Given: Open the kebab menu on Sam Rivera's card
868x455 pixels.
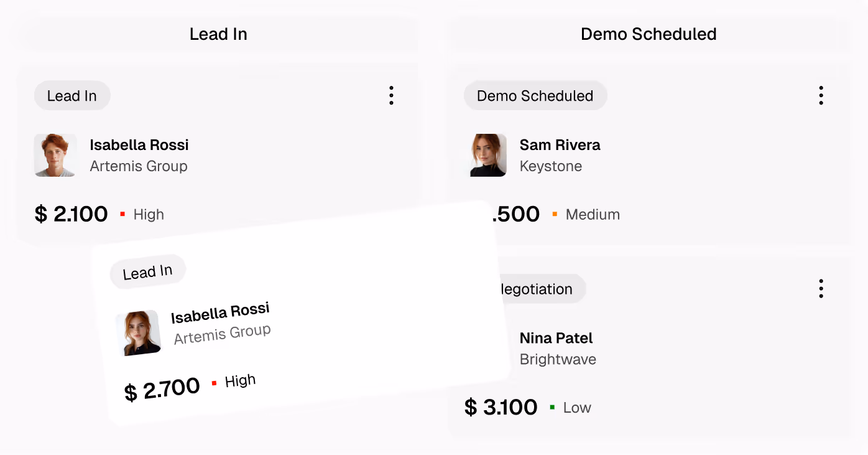Looking at the screenshot, I should 821,95.
